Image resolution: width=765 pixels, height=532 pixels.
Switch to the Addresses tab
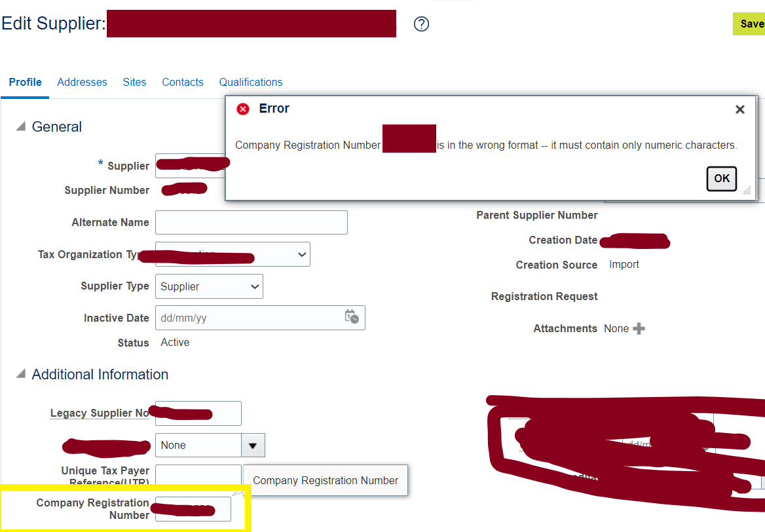click(82, 82)
